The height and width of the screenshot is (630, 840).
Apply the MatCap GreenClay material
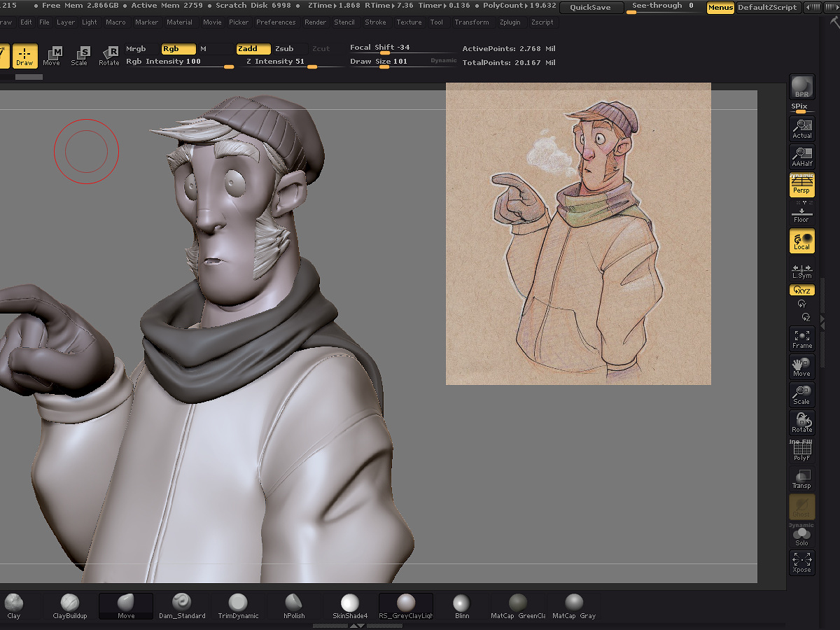coord(518,606)
